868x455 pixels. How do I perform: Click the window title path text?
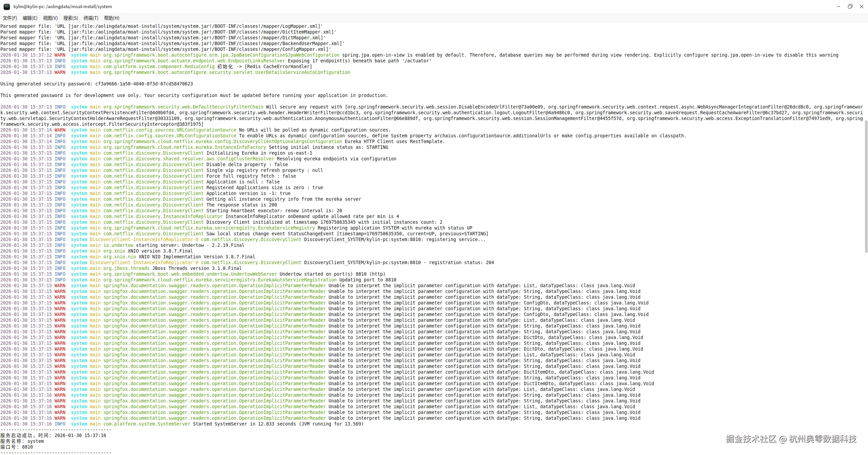pos(63,6)
